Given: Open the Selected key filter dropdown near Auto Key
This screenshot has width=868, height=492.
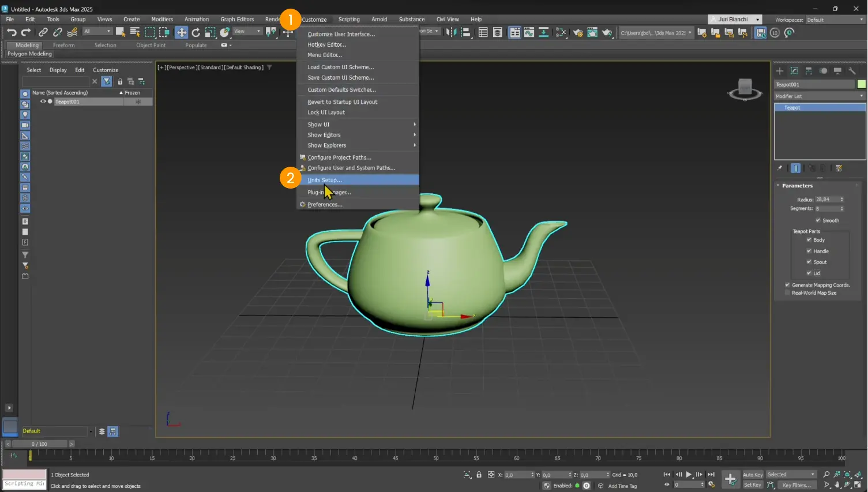Looking at the screenshot, I should 790,474.
